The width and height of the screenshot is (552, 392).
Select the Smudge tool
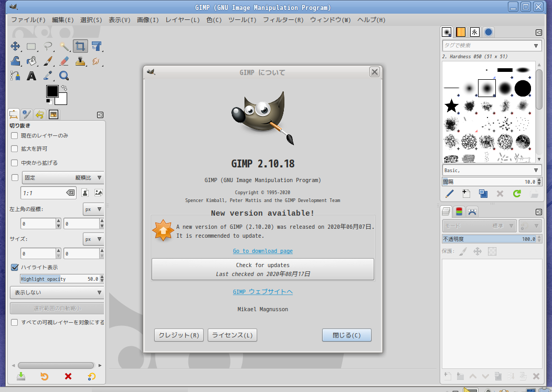96,61
